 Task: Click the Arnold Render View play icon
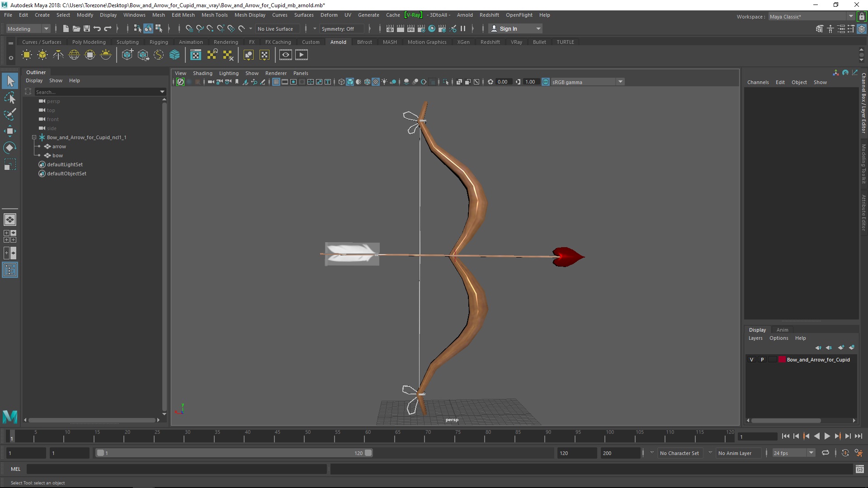(x=302, y=55)
